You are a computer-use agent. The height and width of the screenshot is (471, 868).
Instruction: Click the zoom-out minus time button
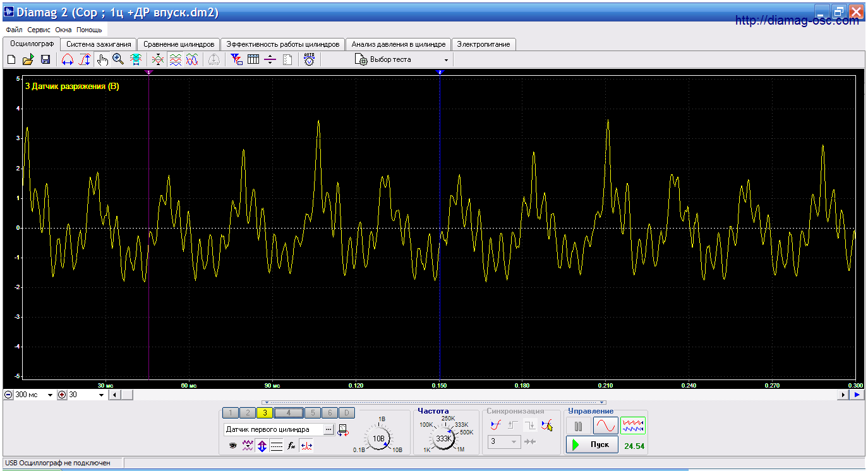(x=9, y=395)
